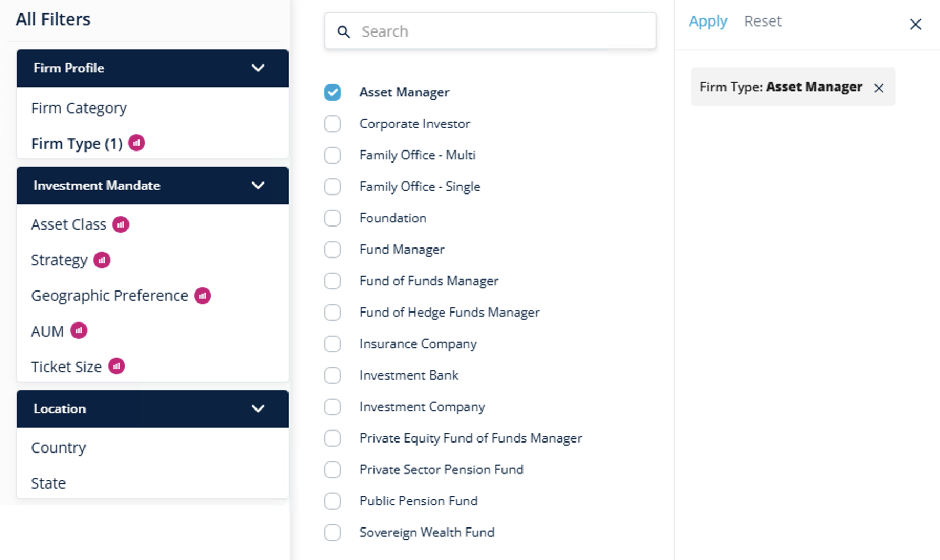Click the pink badge next to Ticket Size
Screen dimensions: 940x560
click(x=116, y=367)
